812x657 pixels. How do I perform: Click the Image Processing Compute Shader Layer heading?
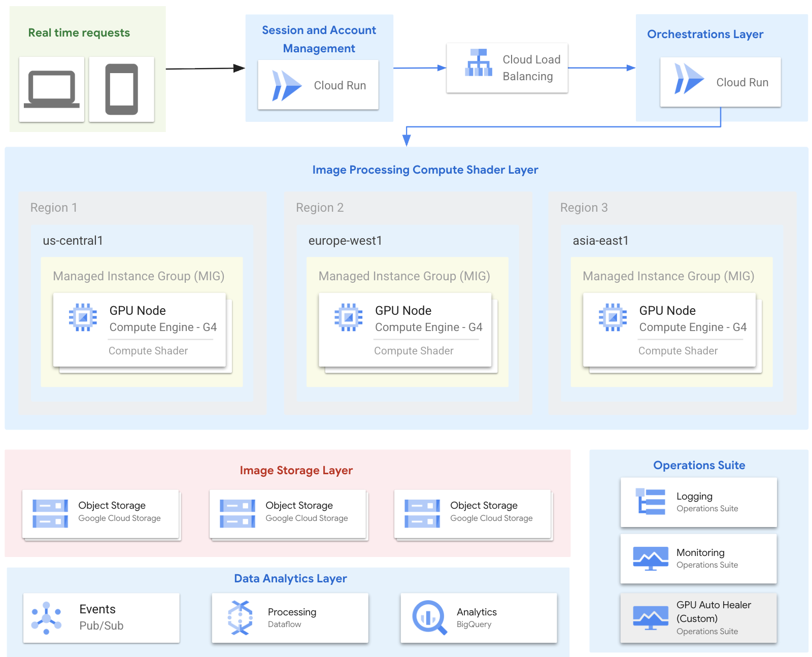coord(425,170)
